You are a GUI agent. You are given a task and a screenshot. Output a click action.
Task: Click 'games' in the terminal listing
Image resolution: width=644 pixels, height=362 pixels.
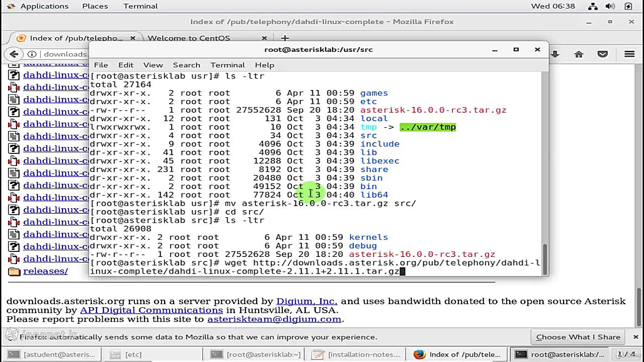pyautogui.click(x=374, y=93)
